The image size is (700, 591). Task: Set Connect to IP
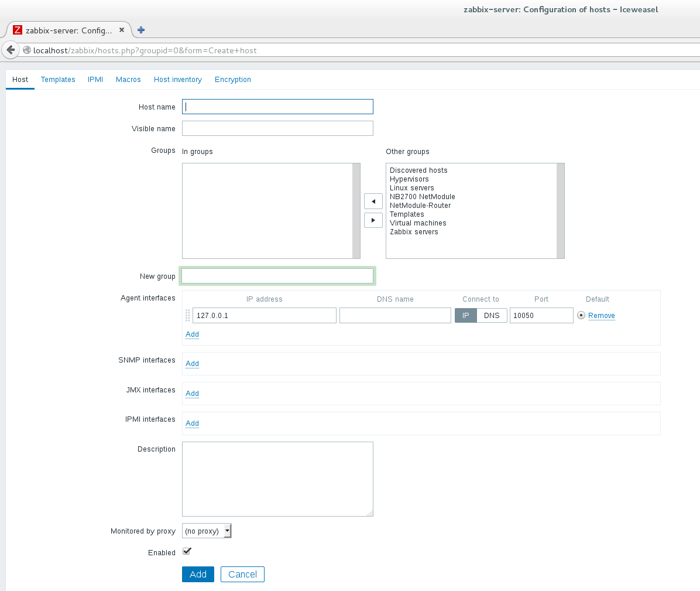(466, 315)
